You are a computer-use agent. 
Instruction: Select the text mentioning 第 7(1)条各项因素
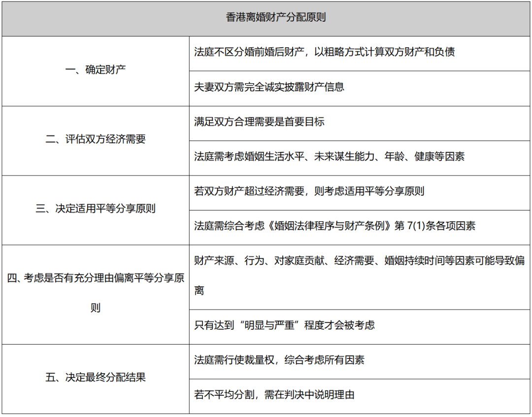pyautogui.click(x=334, y=226)
